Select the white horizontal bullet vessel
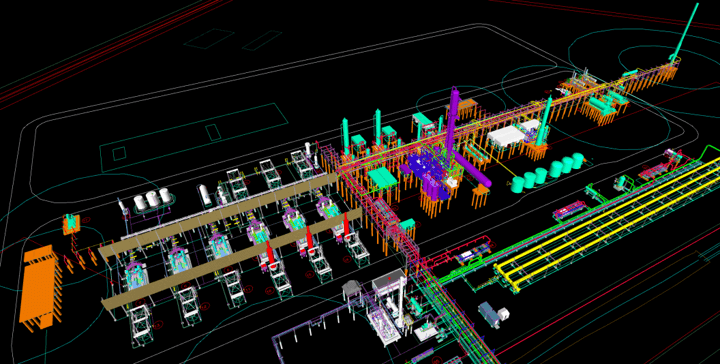Screen dimensions: 720x364 [x=204, y=195]
